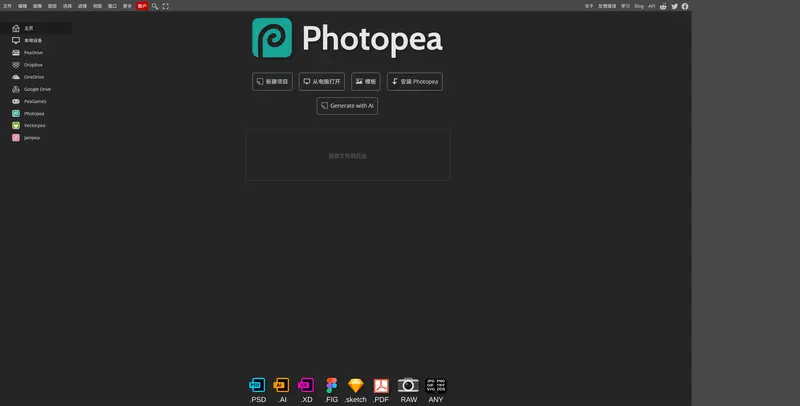Open the 反馈错误 (report a bug) link

coord(607,6)
